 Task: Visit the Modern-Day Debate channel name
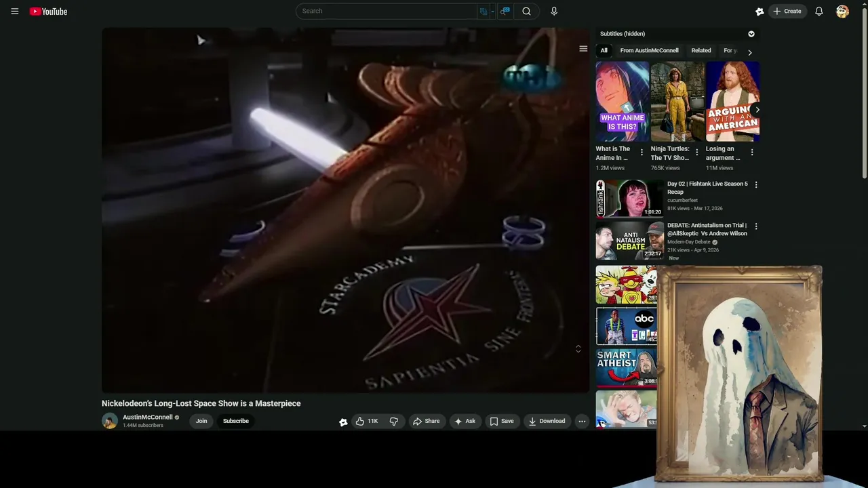click(x=688, y=242)
